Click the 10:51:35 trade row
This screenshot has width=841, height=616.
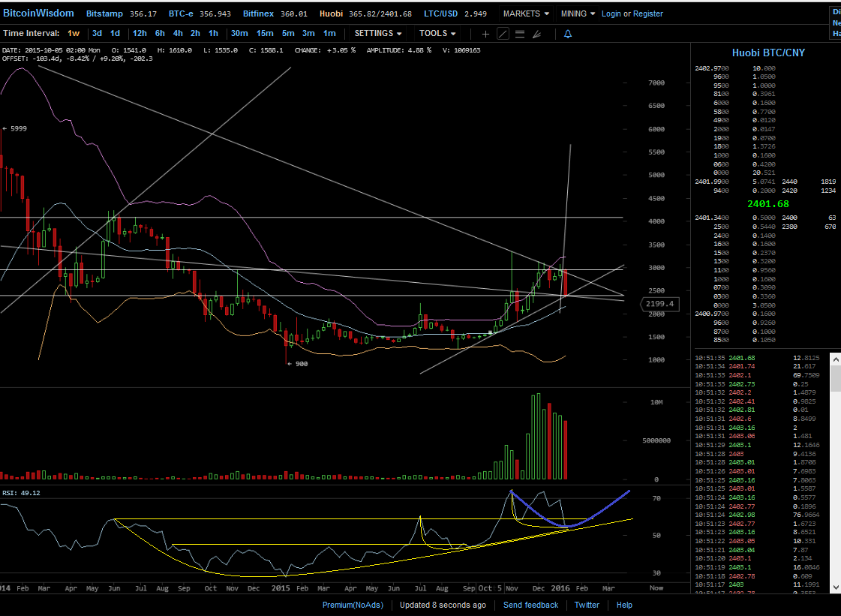[758, 358]
